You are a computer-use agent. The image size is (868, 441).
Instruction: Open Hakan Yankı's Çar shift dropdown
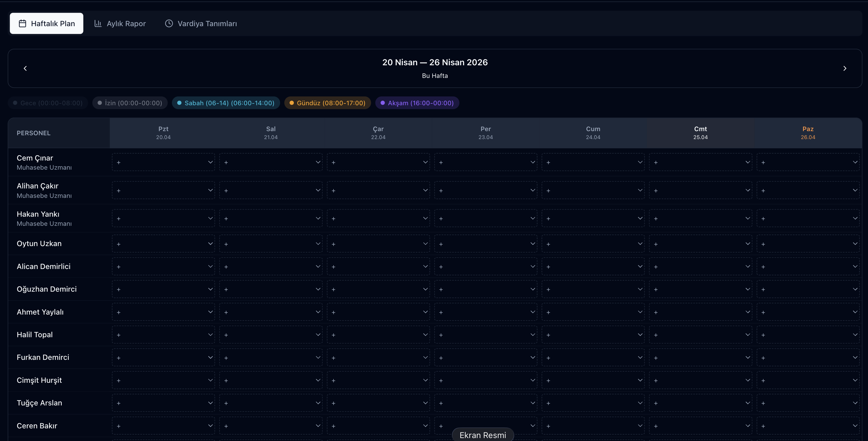[x=378, y=218]
